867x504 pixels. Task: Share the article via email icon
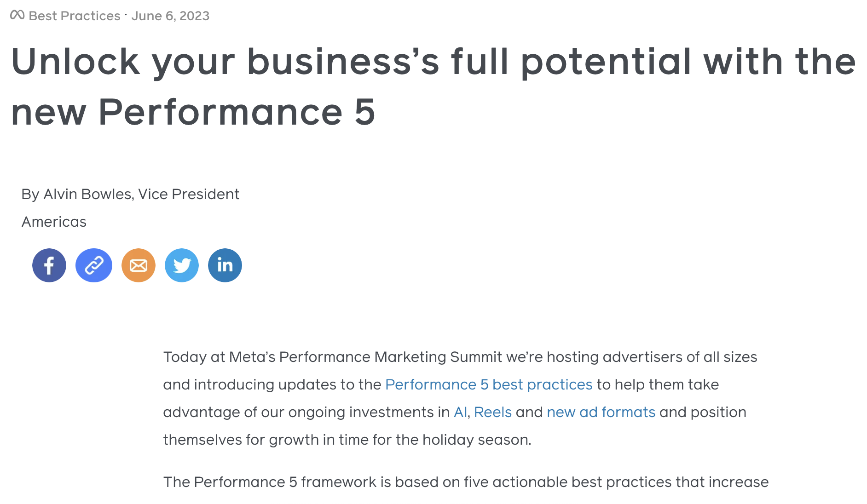(139, 265)
